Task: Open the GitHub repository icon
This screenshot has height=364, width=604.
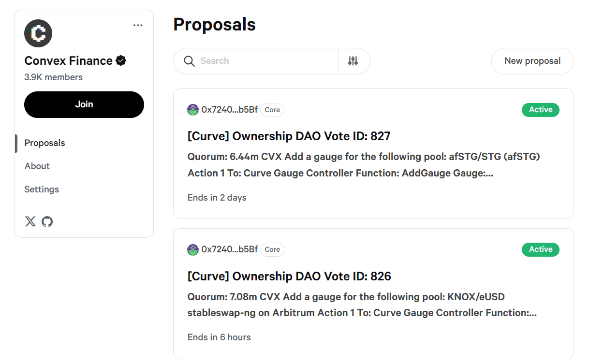Action: [47, 222]
